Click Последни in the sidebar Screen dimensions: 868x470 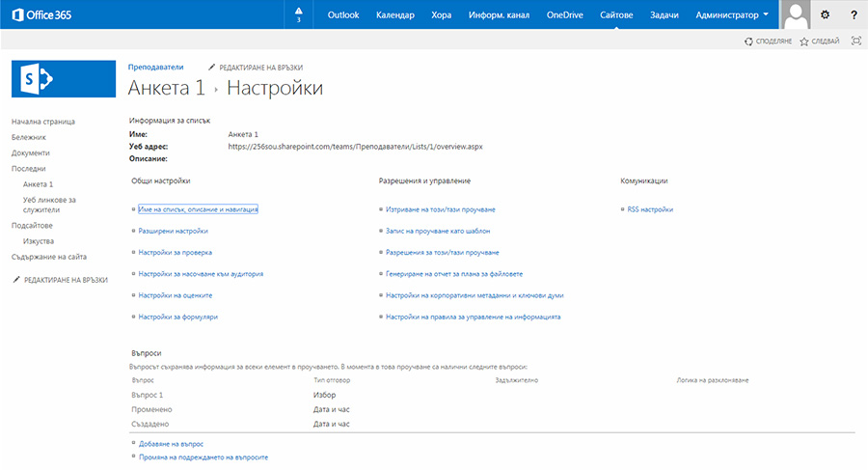tap(29, 168)
